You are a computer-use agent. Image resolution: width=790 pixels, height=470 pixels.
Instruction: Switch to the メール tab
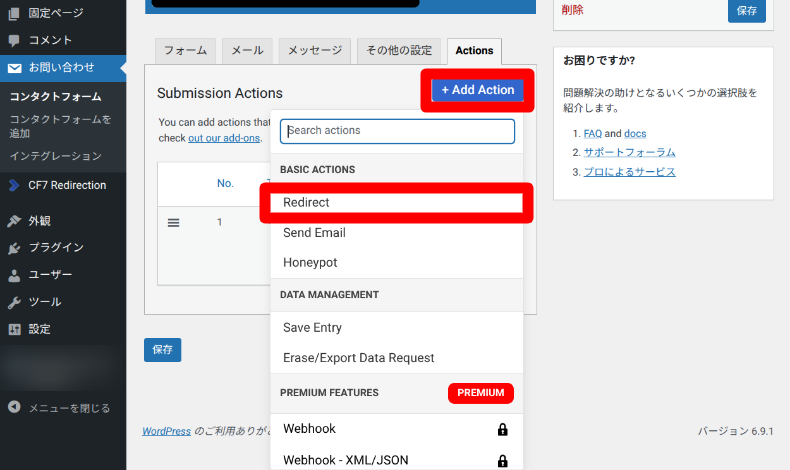(x=247, y=51)
